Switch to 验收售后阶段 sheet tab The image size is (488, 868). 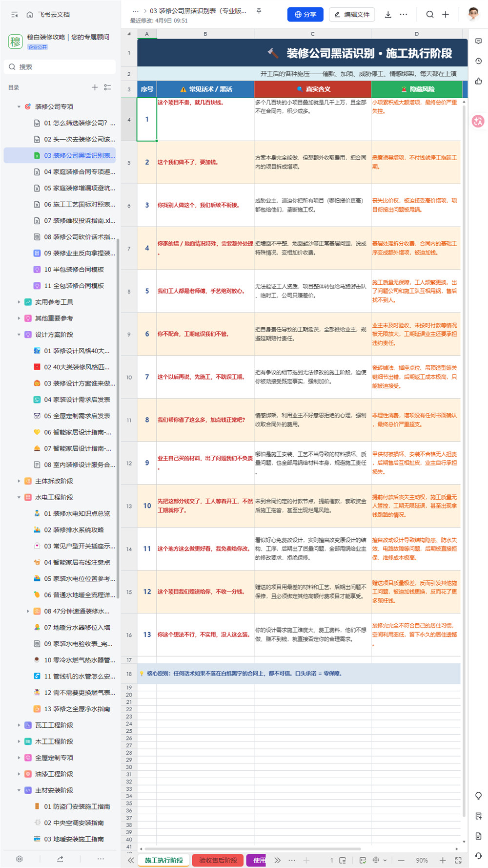pyautogui.click(x=218, y=860)
